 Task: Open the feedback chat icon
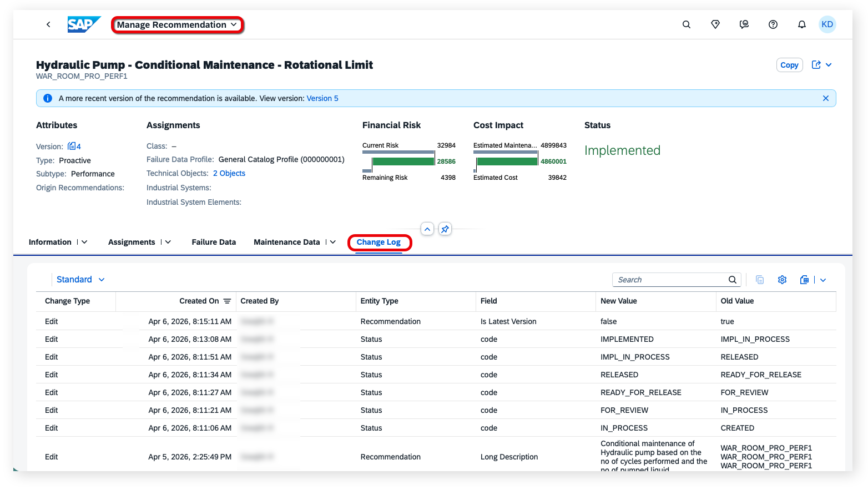744,24
